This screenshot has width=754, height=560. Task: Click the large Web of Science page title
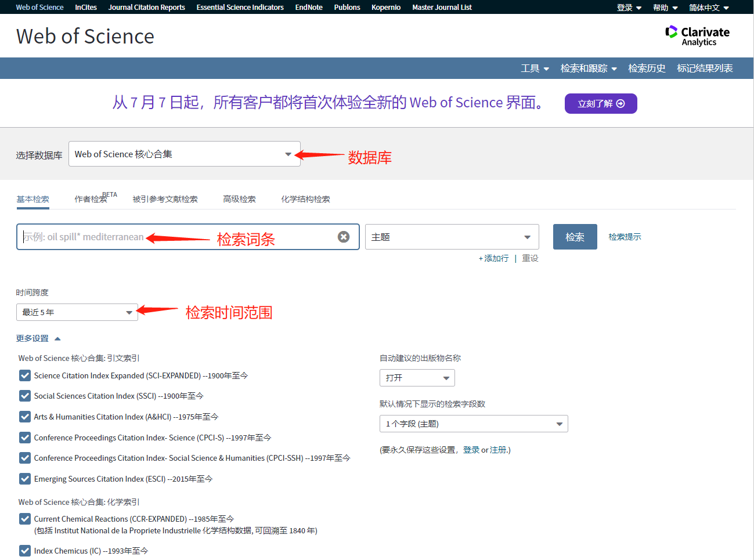[85, 36]
